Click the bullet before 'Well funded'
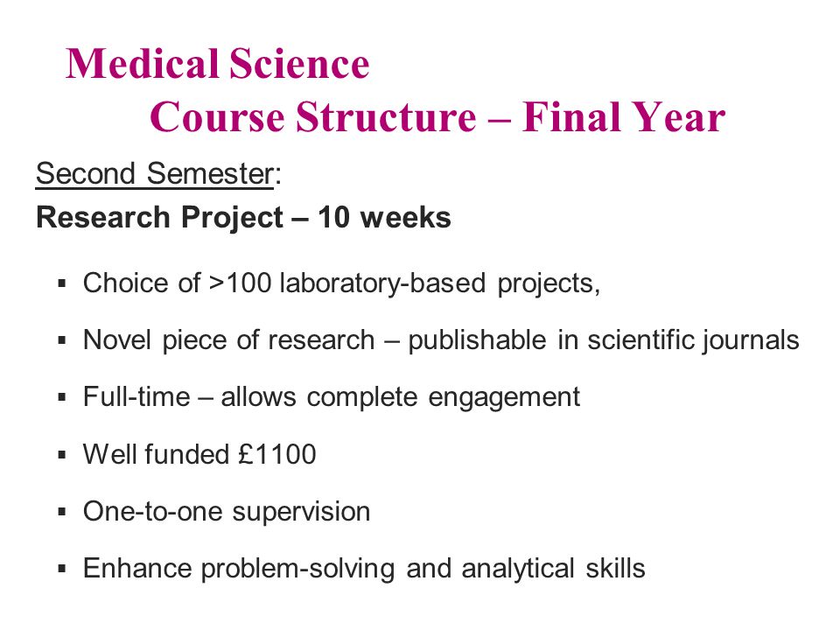Viewport: 840px width, 630px height. point(62,455)
